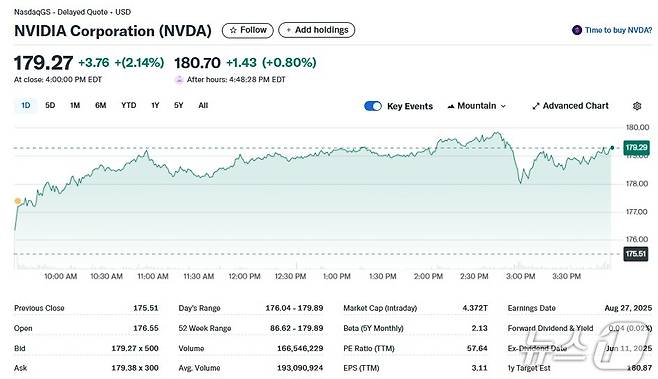This screenshot has height=379, width=658.
Task: Click the Add holdings button
Action: 316,30
